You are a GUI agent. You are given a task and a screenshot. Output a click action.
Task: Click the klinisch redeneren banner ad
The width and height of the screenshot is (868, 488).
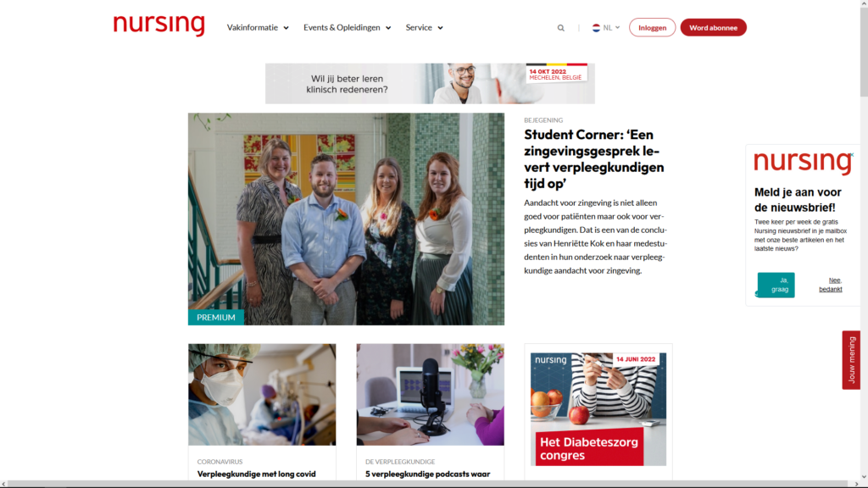[x=430, y=84]
